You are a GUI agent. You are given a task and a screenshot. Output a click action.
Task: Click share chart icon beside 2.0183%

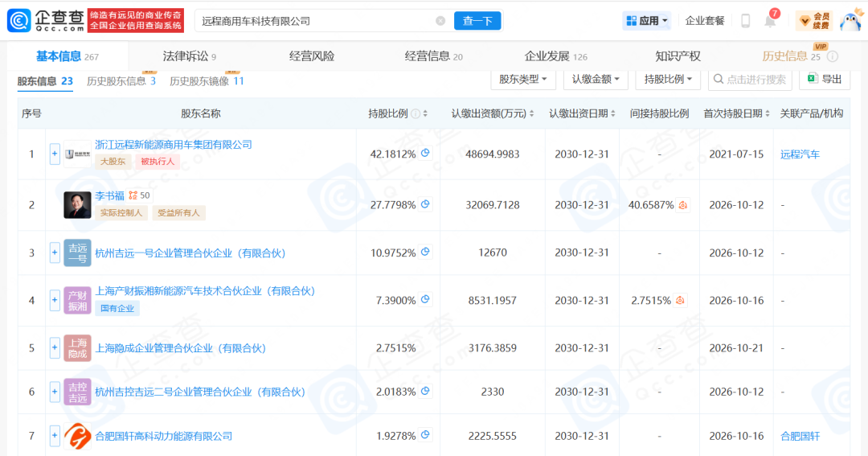(425, 391)
